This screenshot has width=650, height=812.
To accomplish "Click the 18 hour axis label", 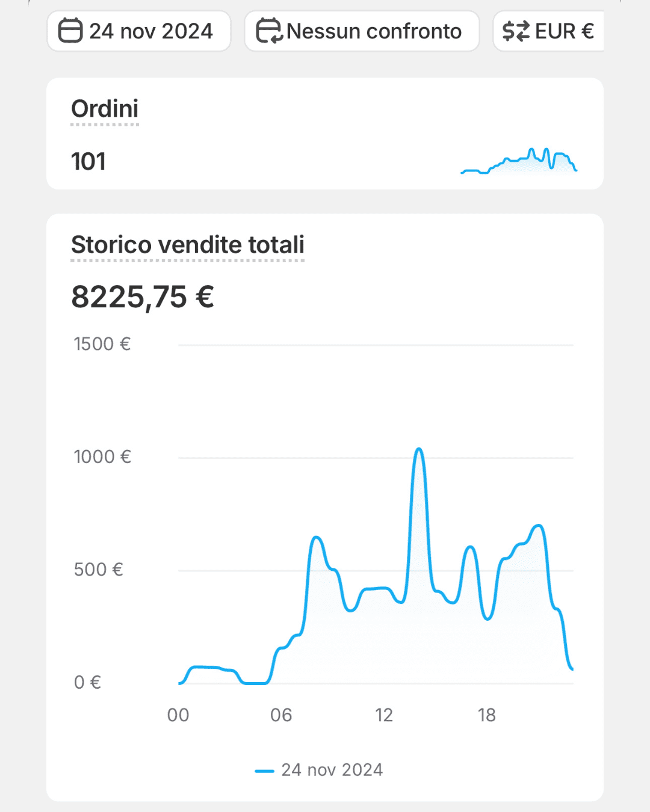I will 487,715.
